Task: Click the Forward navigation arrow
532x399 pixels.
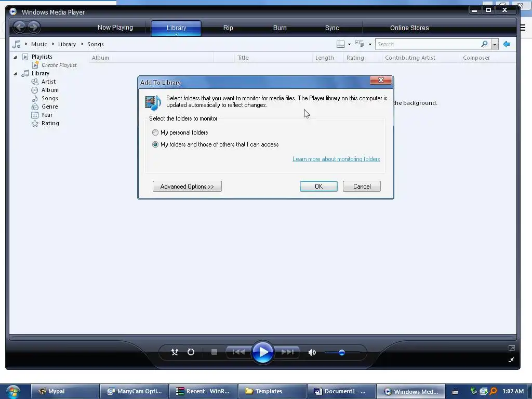Action: (x=34, y=27)
